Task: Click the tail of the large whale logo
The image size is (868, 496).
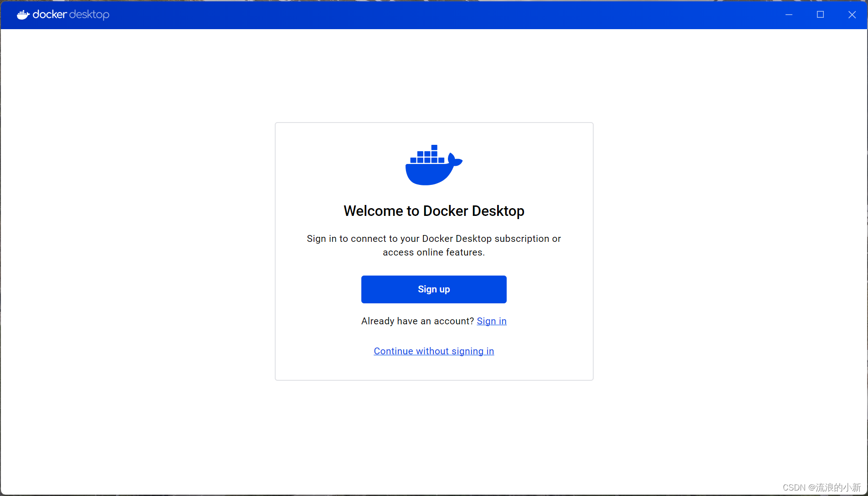Action: pos(455,160)
